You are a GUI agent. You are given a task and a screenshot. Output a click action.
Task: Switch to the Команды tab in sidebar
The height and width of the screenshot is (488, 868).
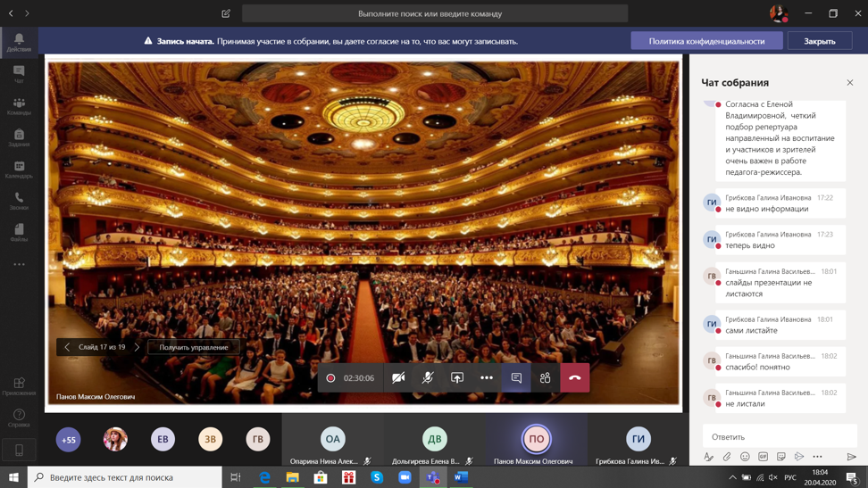click(x=19, y=106)
